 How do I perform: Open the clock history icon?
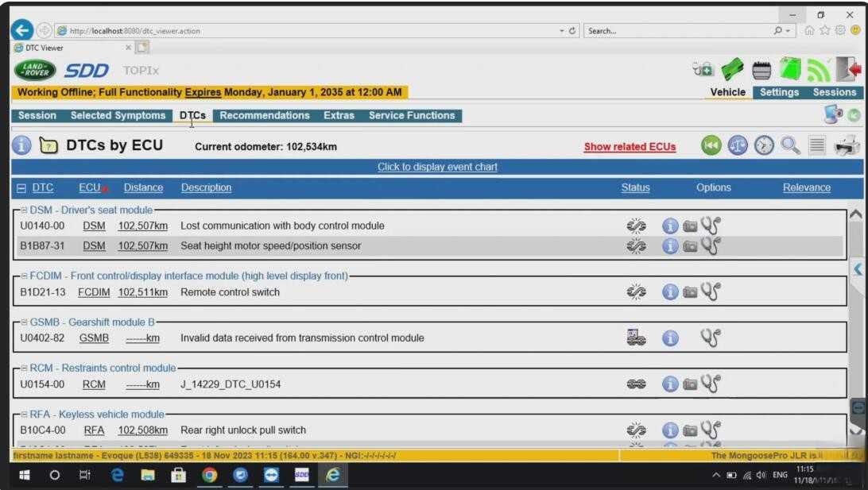click(x=764, y=145)
